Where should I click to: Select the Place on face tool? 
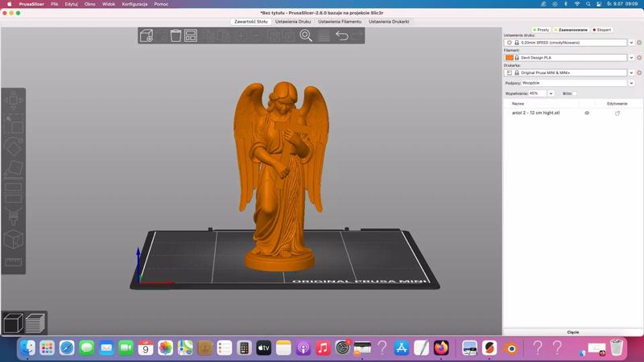(14, 170)
